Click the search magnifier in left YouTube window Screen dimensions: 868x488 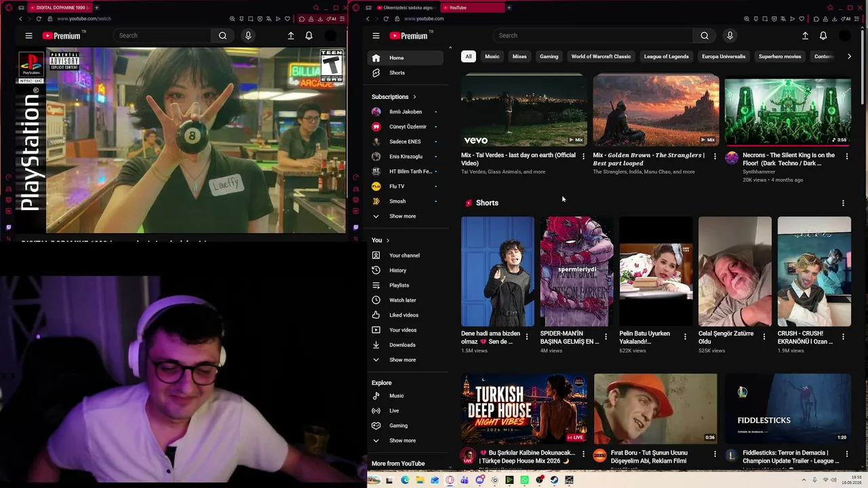click(222, 36)
